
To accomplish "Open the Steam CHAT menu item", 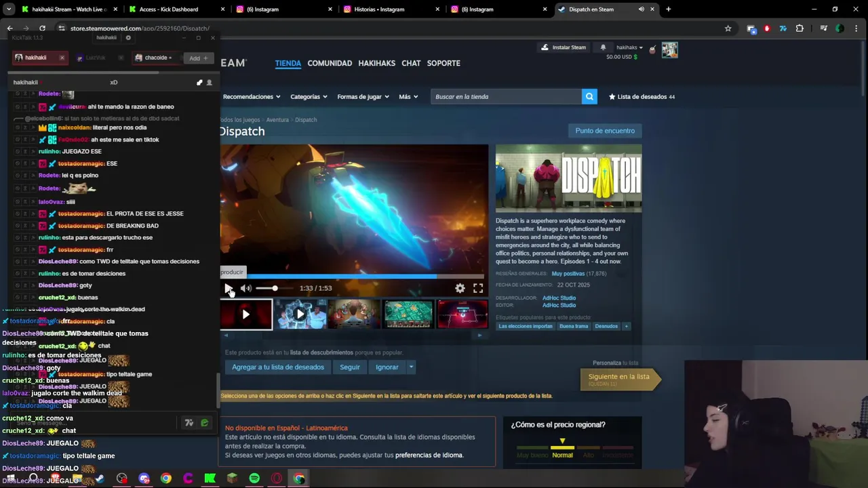I will click(411, 63).
